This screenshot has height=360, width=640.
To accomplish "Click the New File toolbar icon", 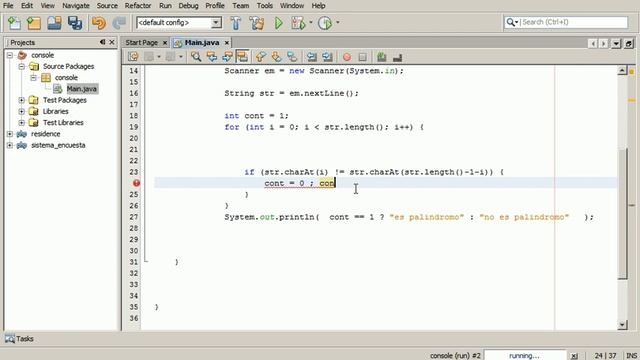I will click(x=14, y=23).
